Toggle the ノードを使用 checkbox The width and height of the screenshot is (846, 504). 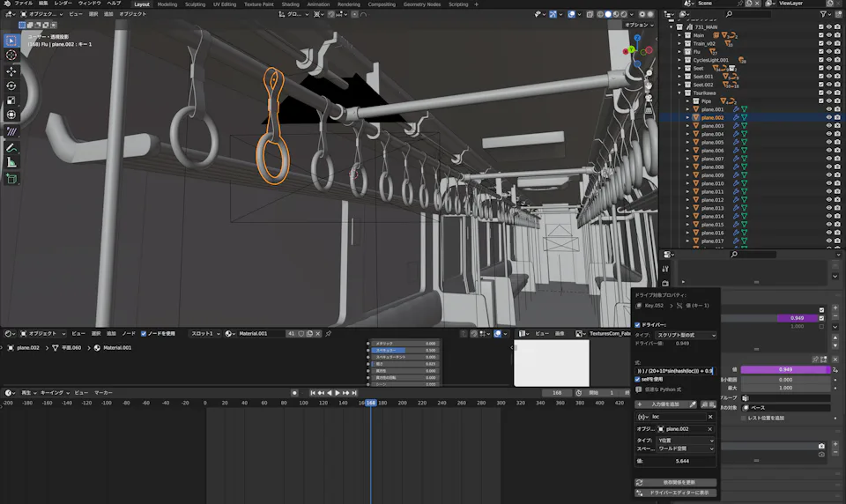tap(144, 334)
